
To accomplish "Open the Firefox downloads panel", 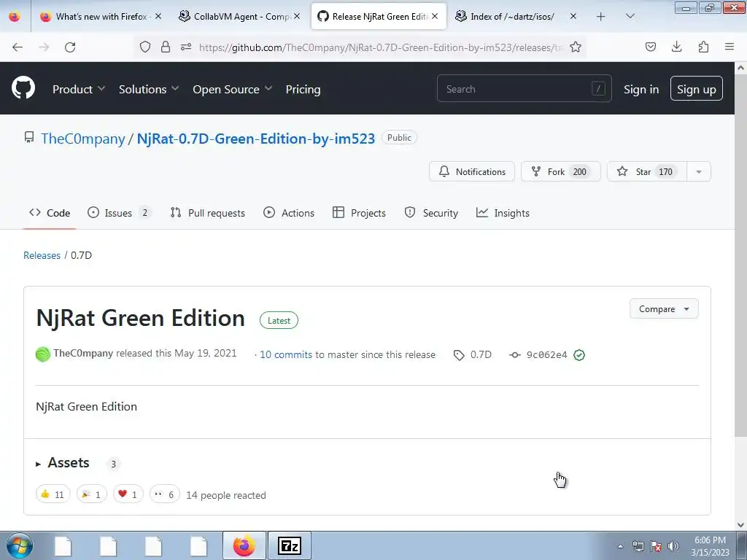I will point(676,47).
